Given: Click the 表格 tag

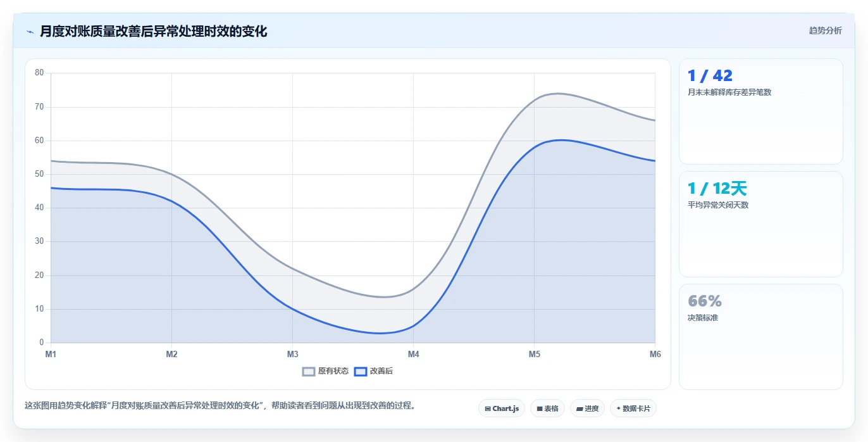Looking at the screenshot, I should 547,408.
